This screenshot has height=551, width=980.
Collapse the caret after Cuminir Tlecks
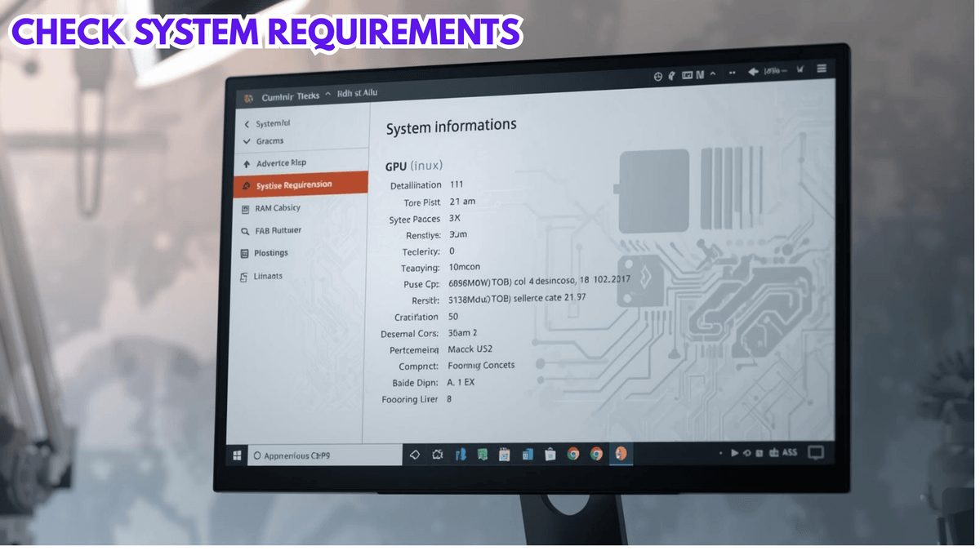[x=328, y=95]
